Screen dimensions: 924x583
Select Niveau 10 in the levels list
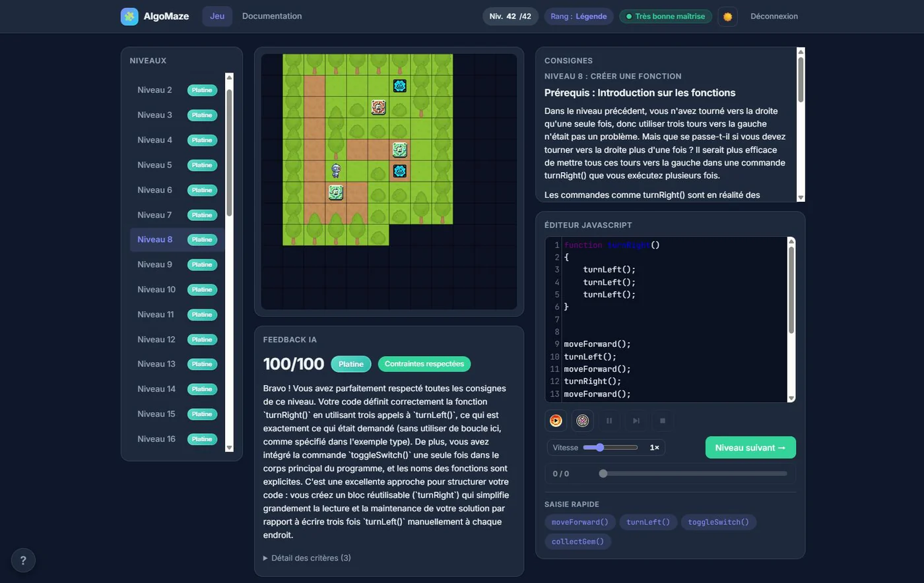[177, 290]
